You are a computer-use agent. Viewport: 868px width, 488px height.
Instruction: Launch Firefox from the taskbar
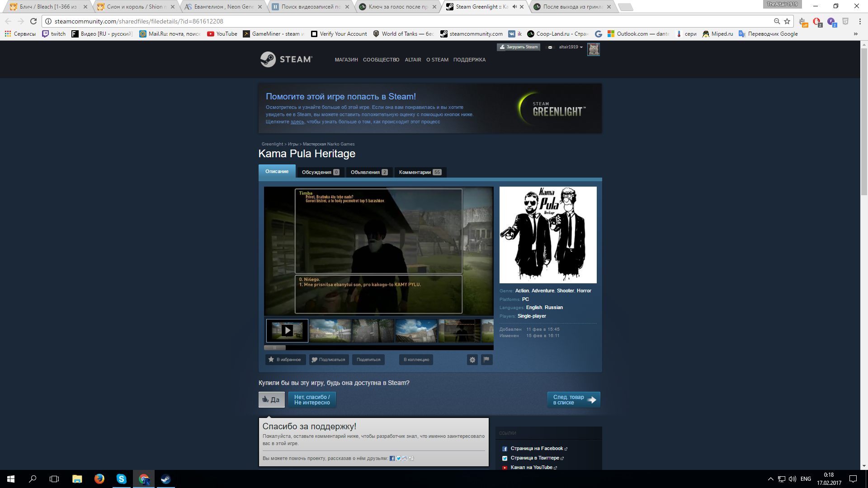coord(99,479)
